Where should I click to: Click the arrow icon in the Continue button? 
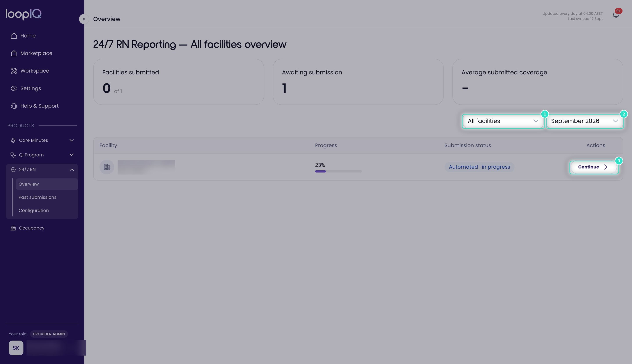606,167
